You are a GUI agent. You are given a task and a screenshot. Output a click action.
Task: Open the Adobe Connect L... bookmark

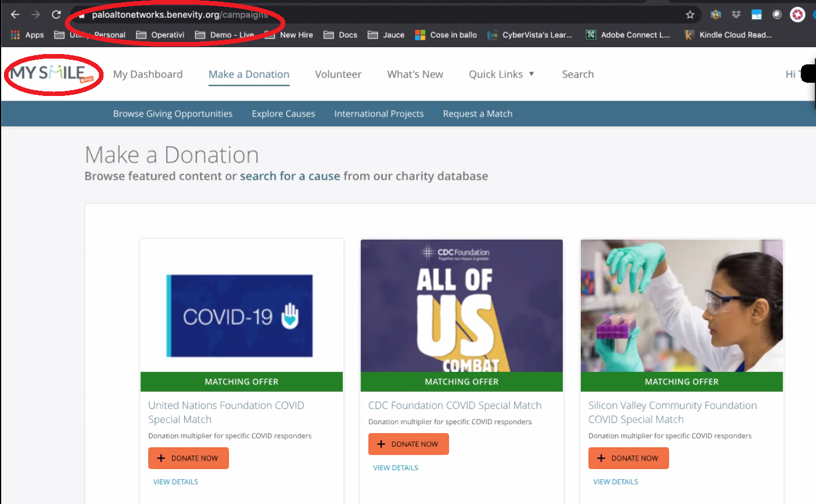628,35
